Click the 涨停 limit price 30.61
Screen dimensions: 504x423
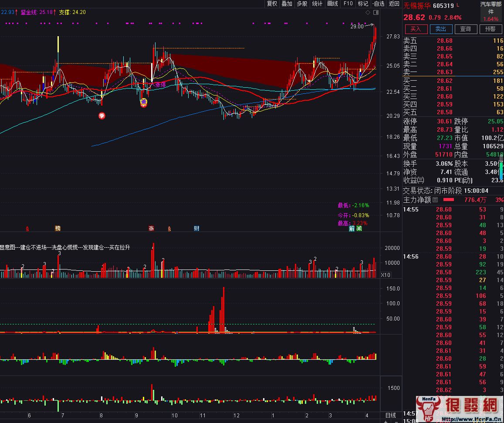point(444,121)
